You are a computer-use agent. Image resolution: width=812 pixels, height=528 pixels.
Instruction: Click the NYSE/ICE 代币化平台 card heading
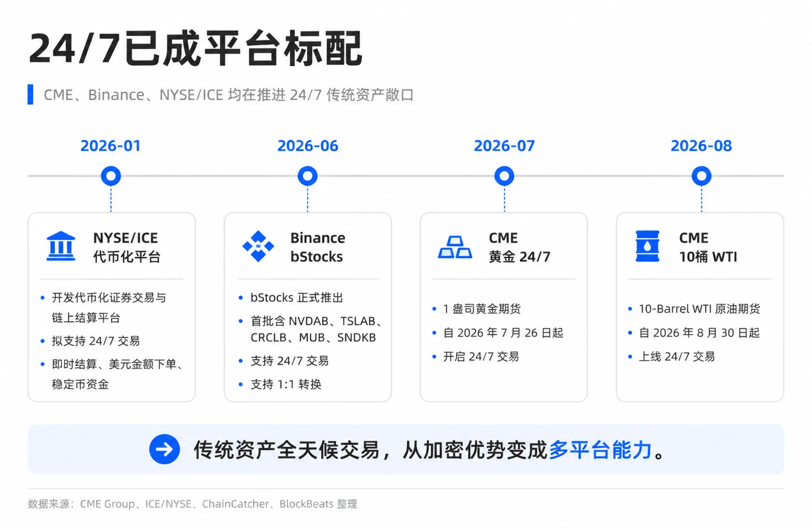(126, 247)
